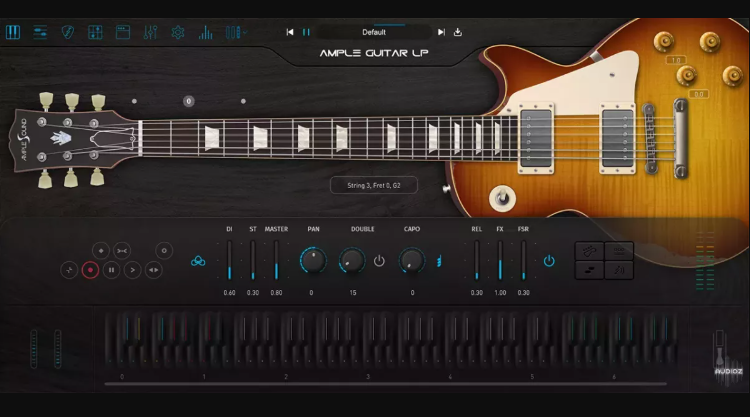The width and height of the screenshot is (750, 417).
Task: Adjust the ST fader
Action: click(253, 261)
